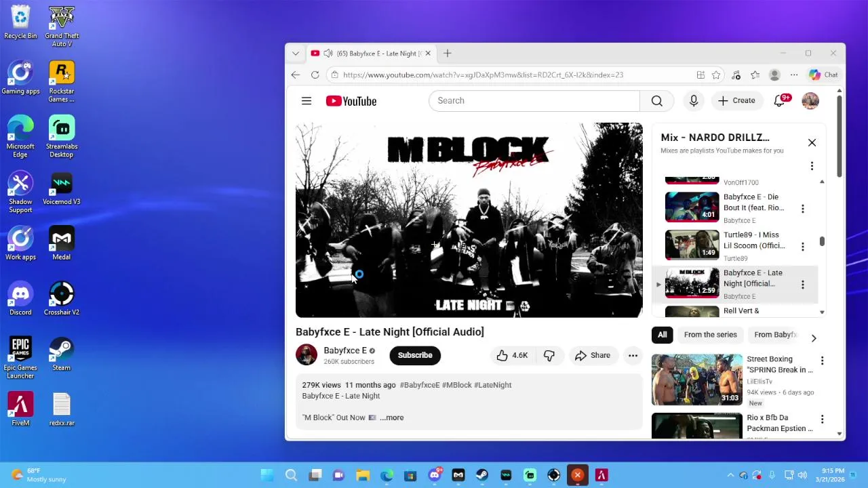This screenshot has width=868, height=488.
Task: Open Edge profile icon
Action: tap(774, 75)
